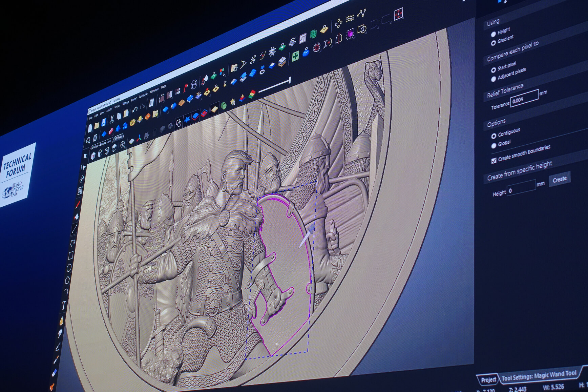This screenshot has height=392, width=588.
Task: Click the magnifier Zoom In icon
Action: pyautogui.click(x=122, y=144)
